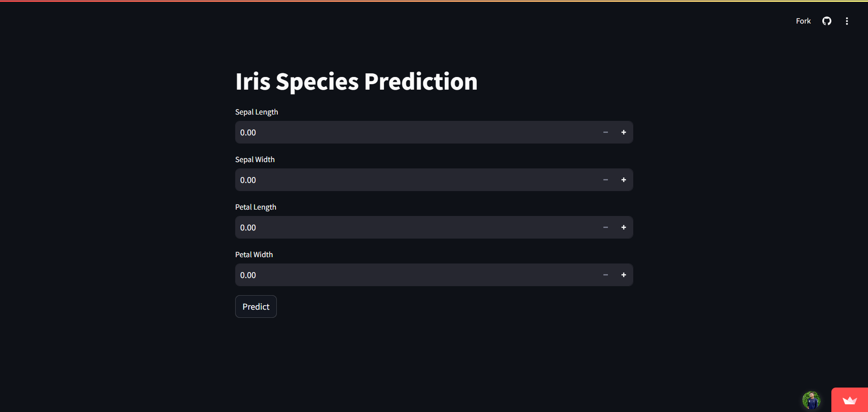Viewport: 868px width, 412px height.
Task: Click the Petal Width label
Action: pyautogui.click(x=254, y=254)
